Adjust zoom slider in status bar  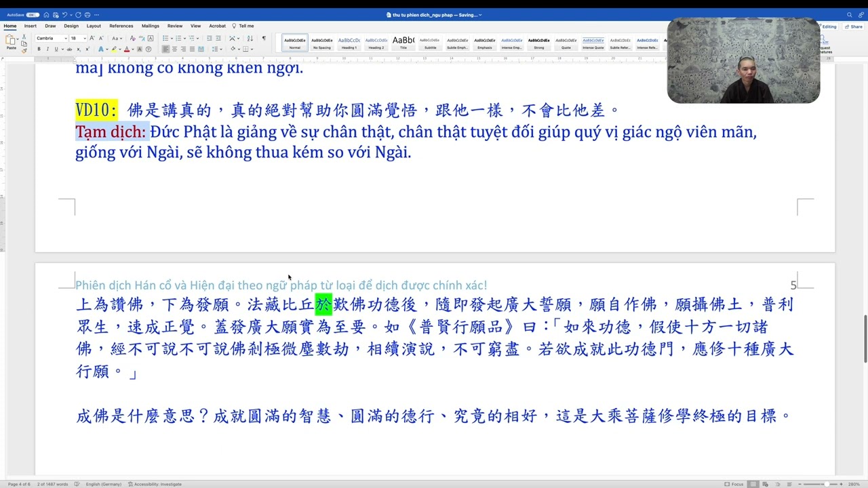point(827,484)
